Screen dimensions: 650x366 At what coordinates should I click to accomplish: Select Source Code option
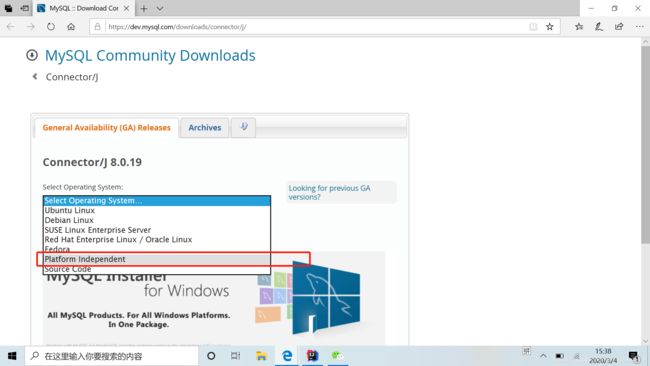pyautogui.click(x=157, y=269)
